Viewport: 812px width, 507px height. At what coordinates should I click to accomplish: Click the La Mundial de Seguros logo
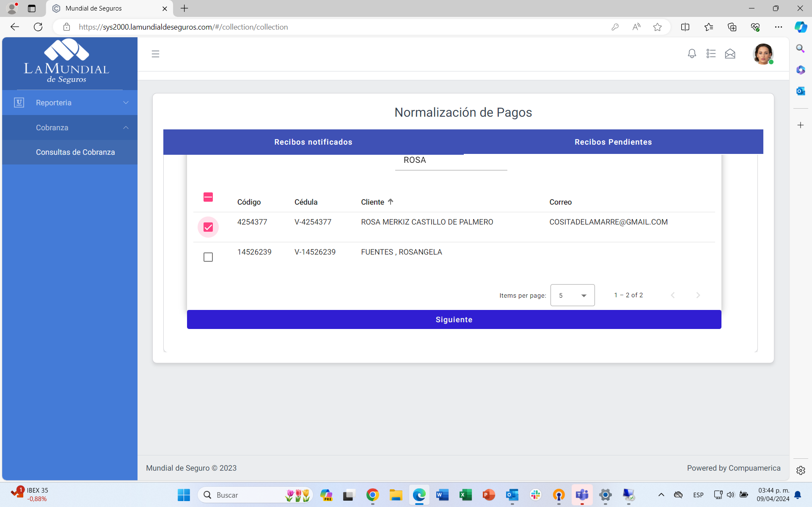(67, 62)
